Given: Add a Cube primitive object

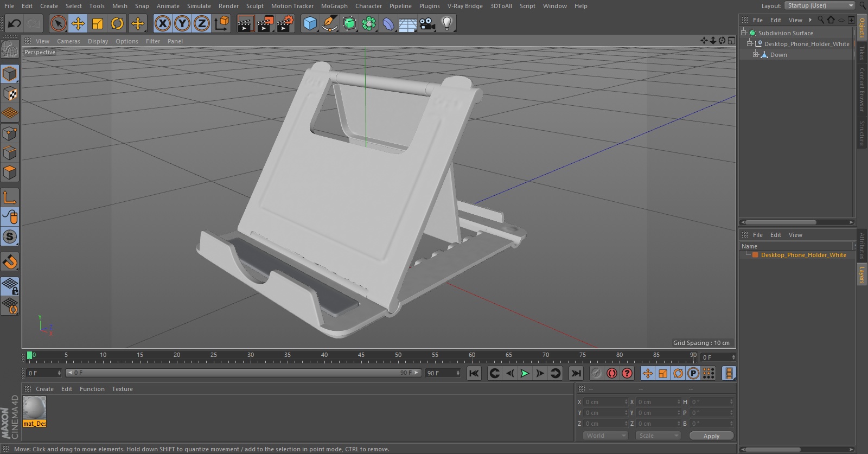Looking at the screenshot, I should (x=310, y=23).
